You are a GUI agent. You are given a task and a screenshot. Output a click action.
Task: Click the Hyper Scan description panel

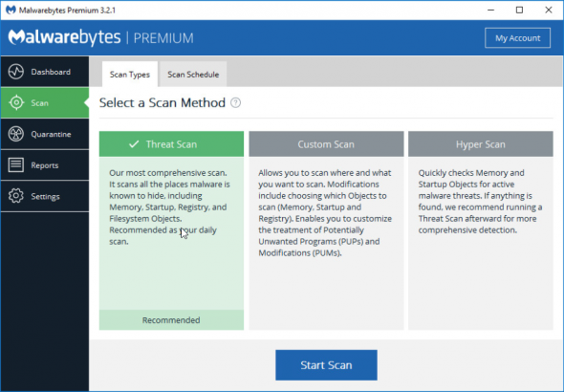click(481, 243)
